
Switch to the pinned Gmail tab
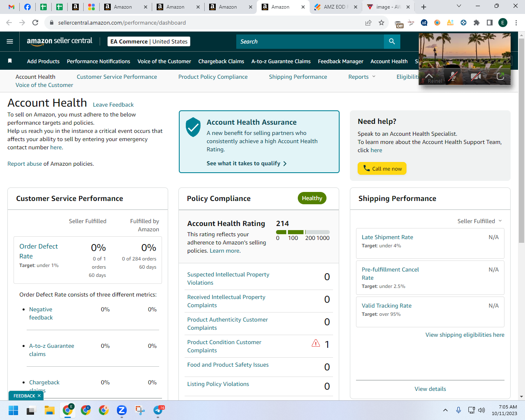11,7
